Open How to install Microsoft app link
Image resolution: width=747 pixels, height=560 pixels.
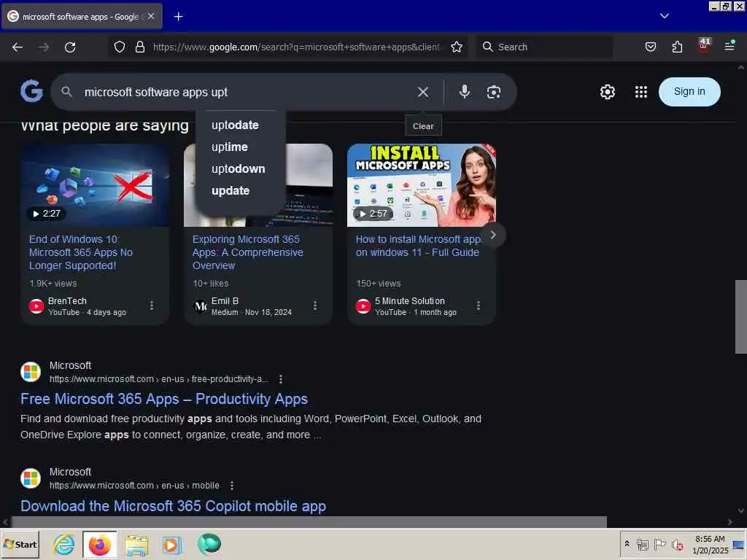coord(418,246)
